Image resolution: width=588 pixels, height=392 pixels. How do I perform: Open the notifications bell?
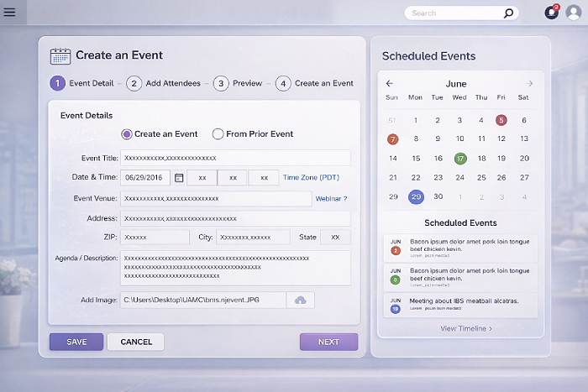click(x=551, y=13)
